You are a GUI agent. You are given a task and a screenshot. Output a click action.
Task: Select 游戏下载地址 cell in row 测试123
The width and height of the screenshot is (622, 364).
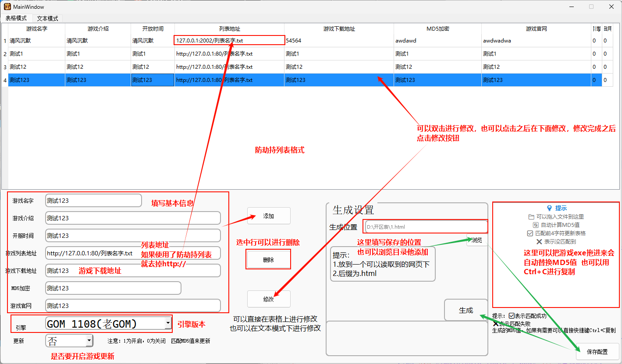click(x=339, y=80)
